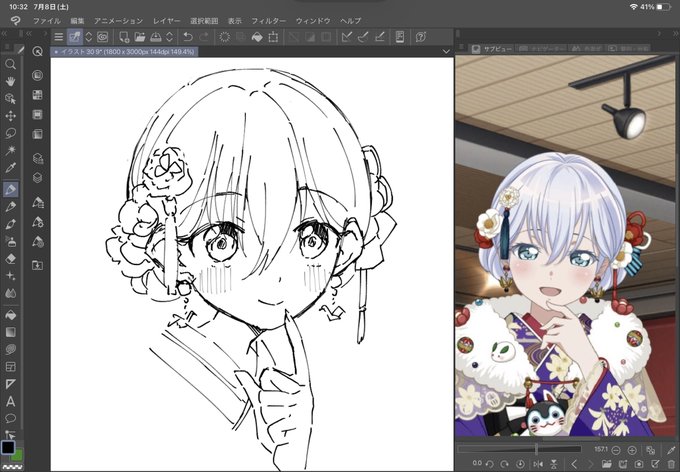Open the レイヤー menu
Screen dimensions: 680x472
pyautogui.click(x=167, y=21)
